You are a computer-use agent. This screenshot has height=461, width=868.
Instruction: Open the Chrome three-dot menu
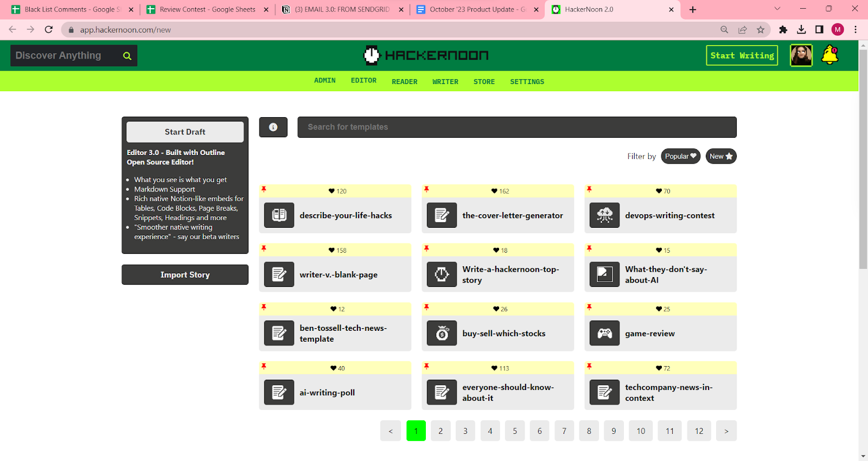pyautogui.click(x=856, y=30)
